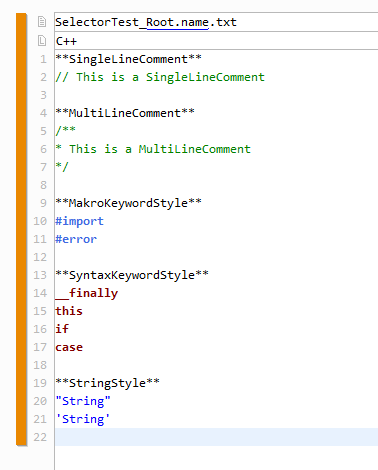
Task: Click the '#error' keyword
Action: point(76,239)
